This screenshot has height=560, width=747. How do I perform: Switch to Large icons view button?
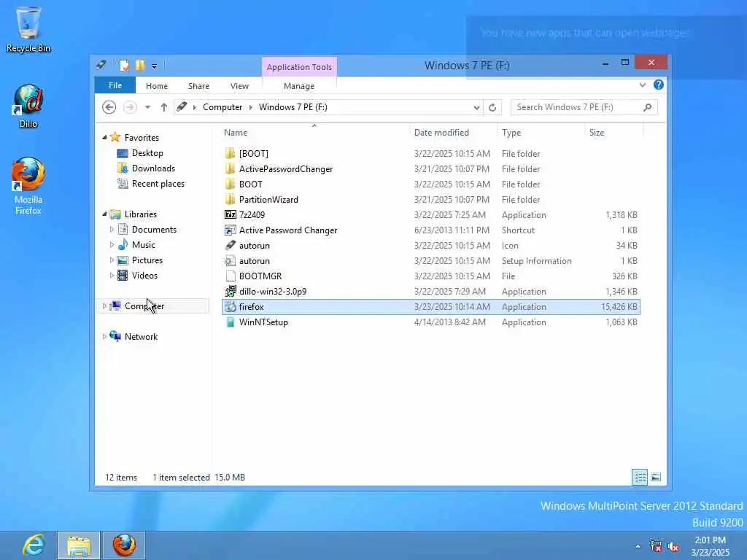pos(656,477)
